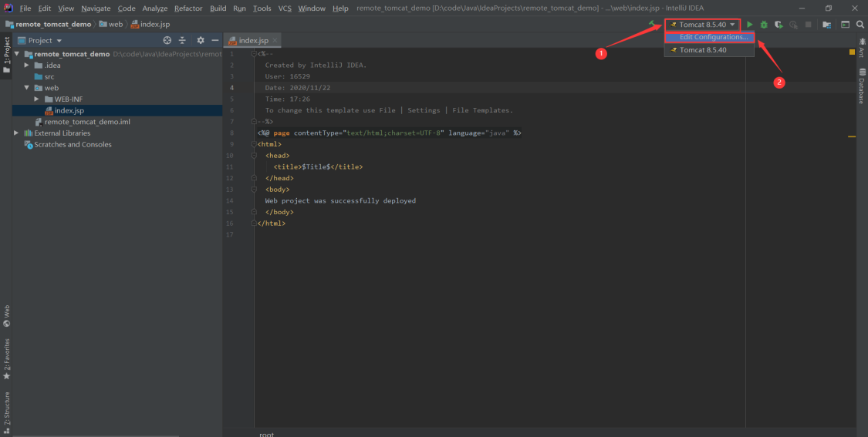Expand the WEB-INF folder
868x437 pixels.
[x=36, y=99]
